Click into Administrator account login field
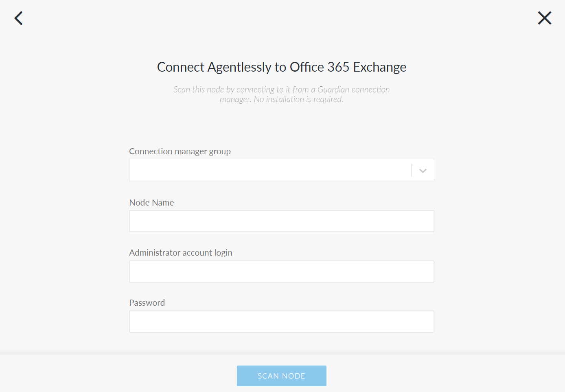Screen dimensions: 565x392 (282, 272)
